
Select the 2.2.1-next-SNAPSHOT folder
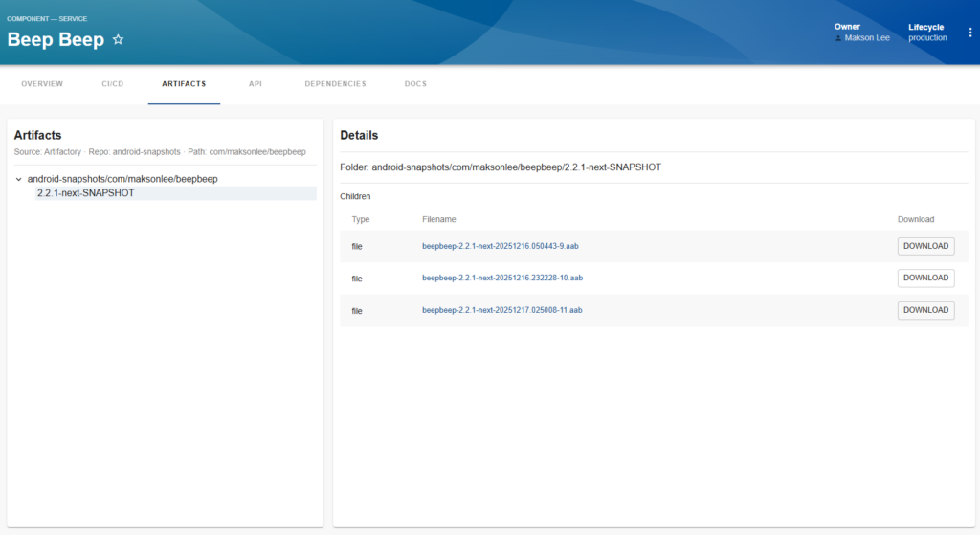[x=85, y=193]
